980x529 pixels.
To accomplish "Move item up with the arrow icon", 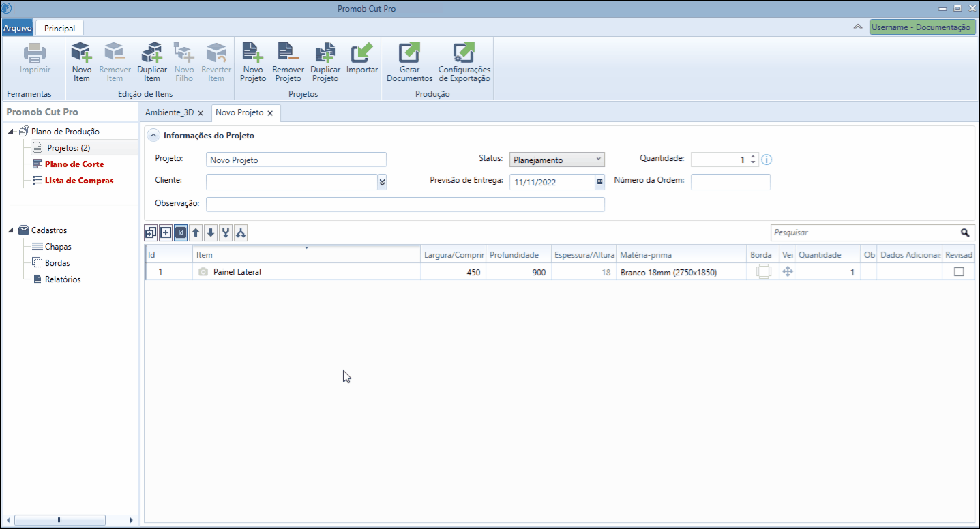I will [196, 232].
